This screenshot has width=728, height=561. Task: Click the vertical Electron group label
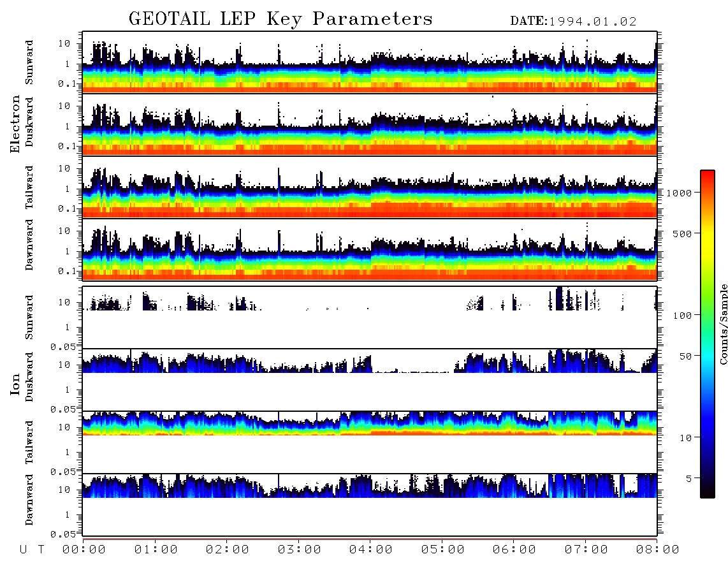(15, 124)
